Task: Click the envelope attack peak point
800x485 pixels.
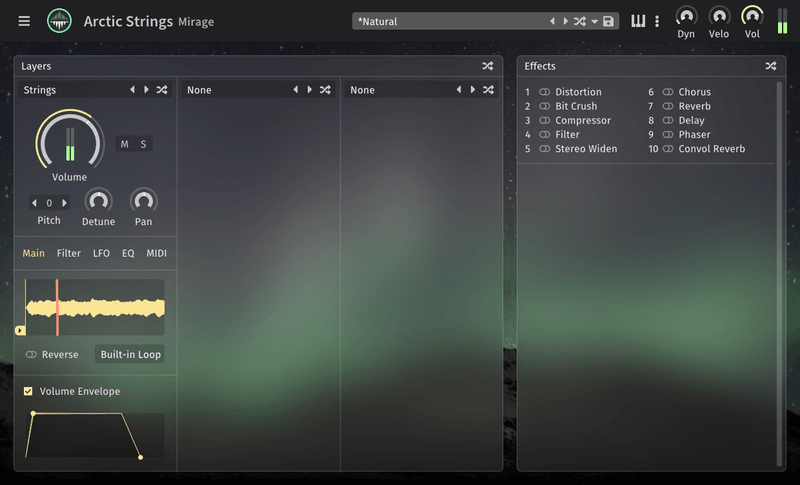Action: [33, 414]
